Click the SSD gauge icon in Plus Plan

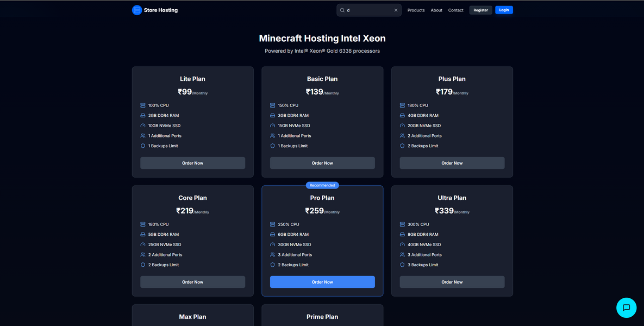tap(403, 126)
